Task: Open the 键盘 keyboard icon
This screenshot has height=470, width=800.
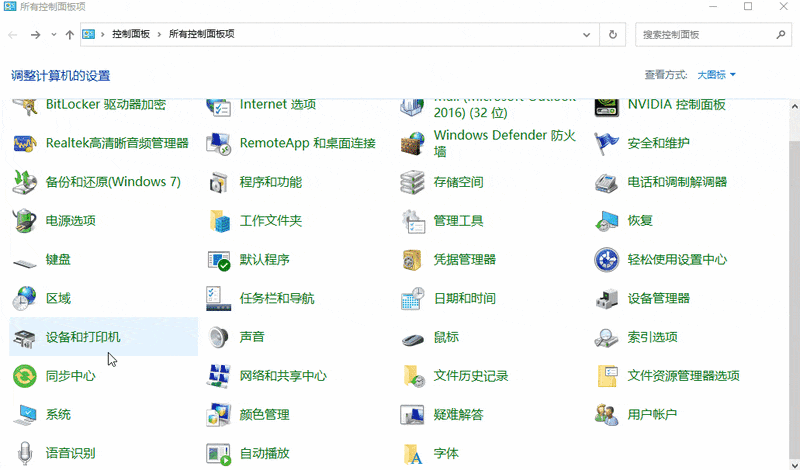Action: (x=24, y=263)
